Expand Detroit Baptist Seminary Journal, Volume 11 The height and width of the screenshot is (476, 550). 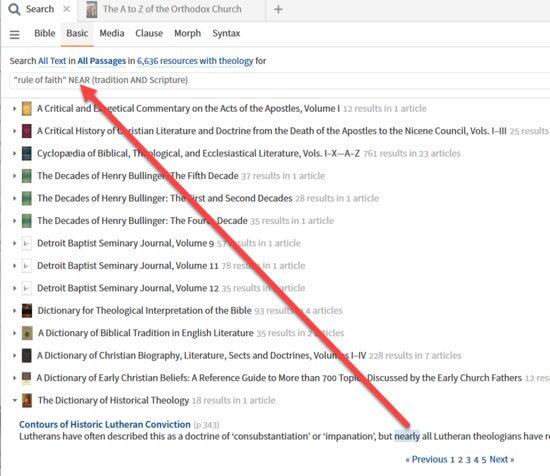tap(14, 266)
